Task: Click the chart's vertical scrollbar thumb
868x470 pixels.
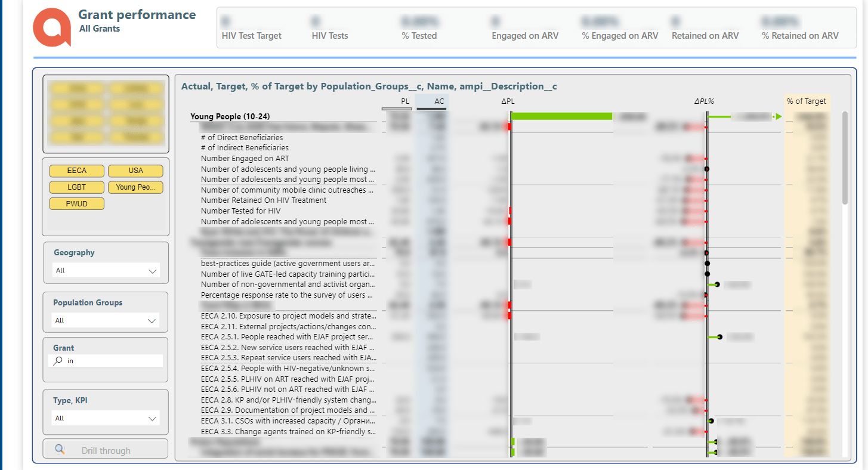Action: (845, 158)
